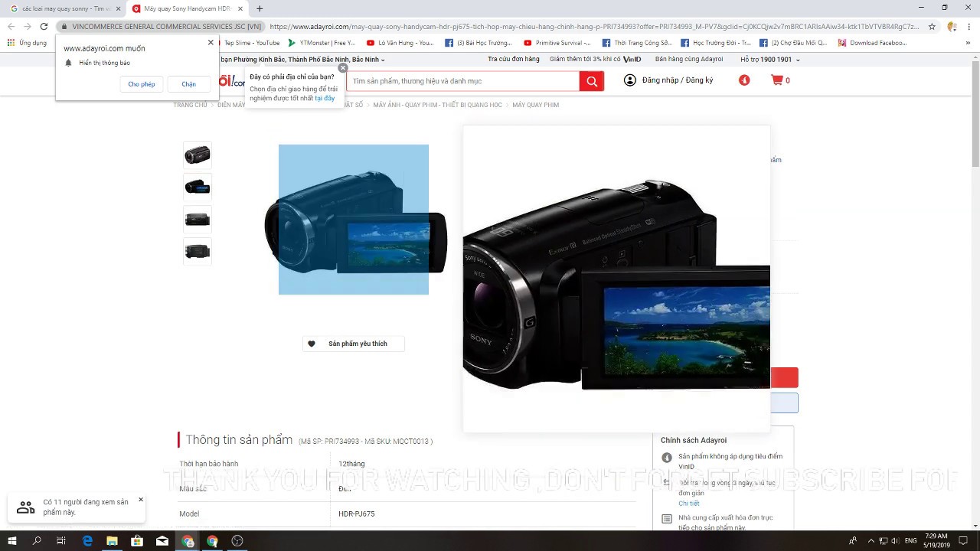Open Download Facebook bookmark
This screenshot has width=980, height=551.
872,43
